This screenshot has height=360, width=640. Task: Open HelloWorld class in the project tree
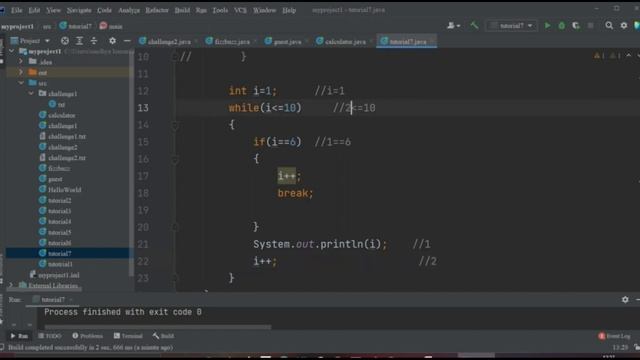click(60, 190)
